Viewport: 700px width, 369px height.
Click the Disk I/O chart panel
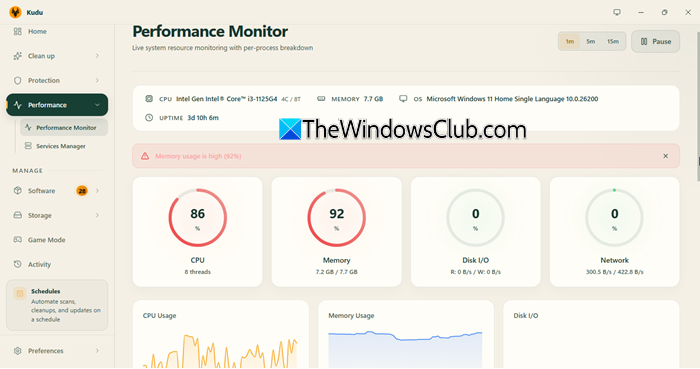pyautogui.click(x=591, y=334)
